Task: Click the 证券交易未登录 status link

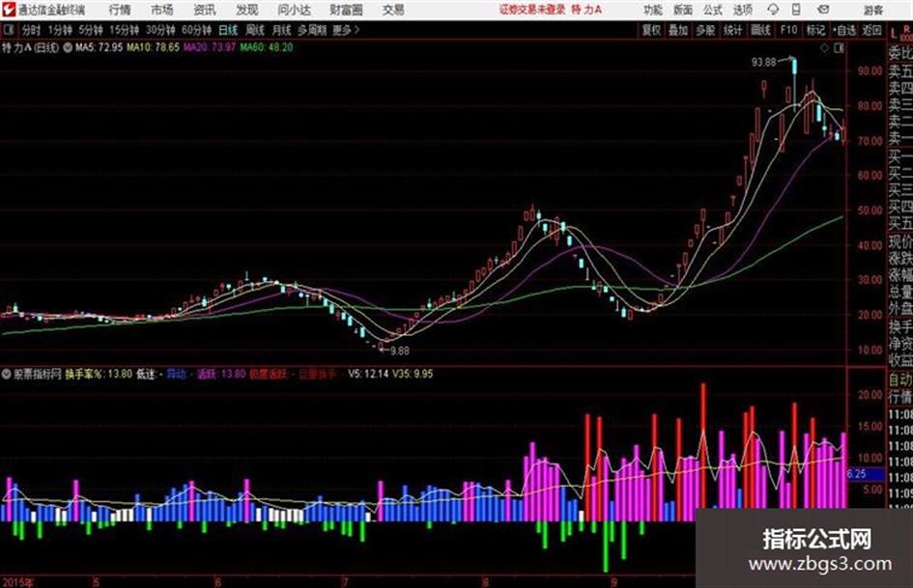Action: click(532, 10)
